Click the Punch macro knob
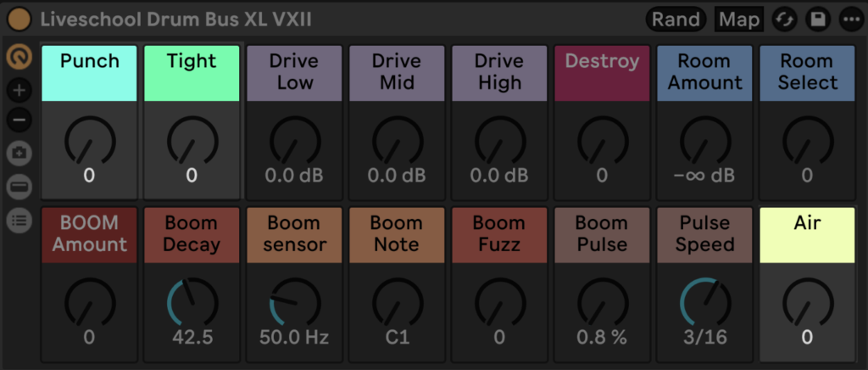Viewport: 868px width, 370px height. 90,142
